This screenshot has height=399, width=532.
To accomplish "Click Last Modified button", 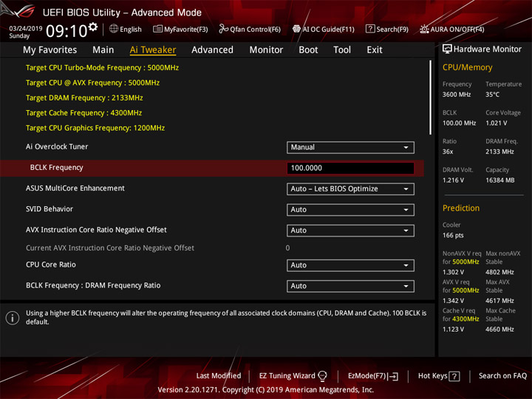I will 219,376.
